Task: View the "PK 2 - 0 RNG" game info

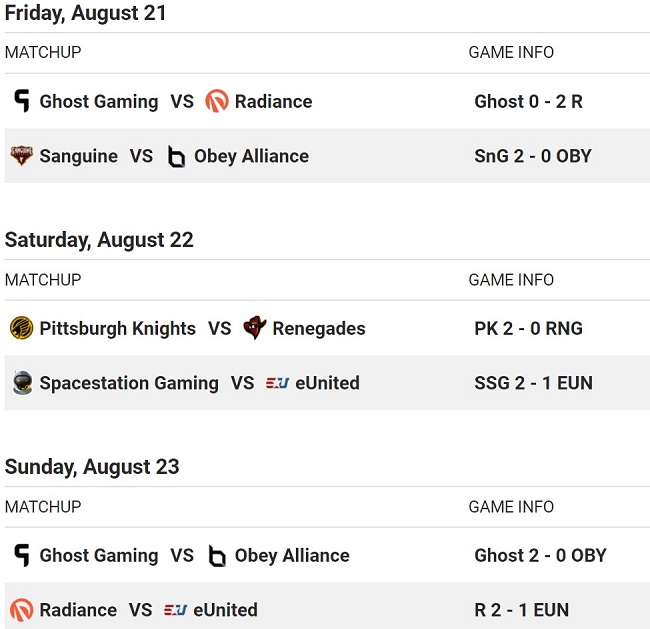Action: 528,328
